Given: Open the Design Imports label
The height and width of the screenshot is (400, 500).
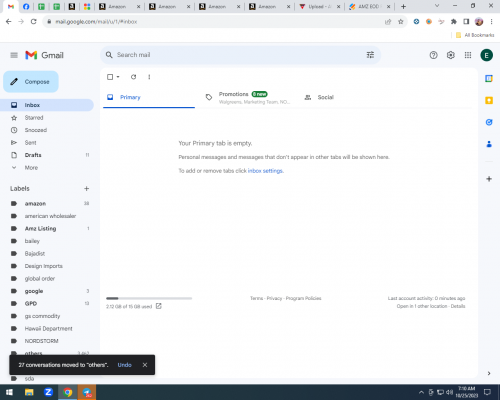Looking at the screenshot, I should pos(47,266).
